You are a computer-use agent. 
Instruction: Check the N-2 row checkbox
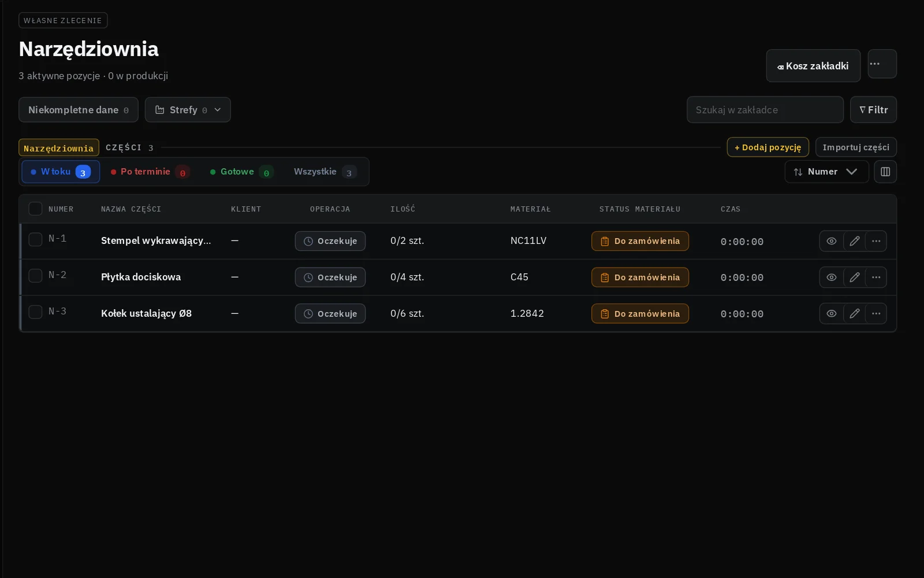pos(35,276)
